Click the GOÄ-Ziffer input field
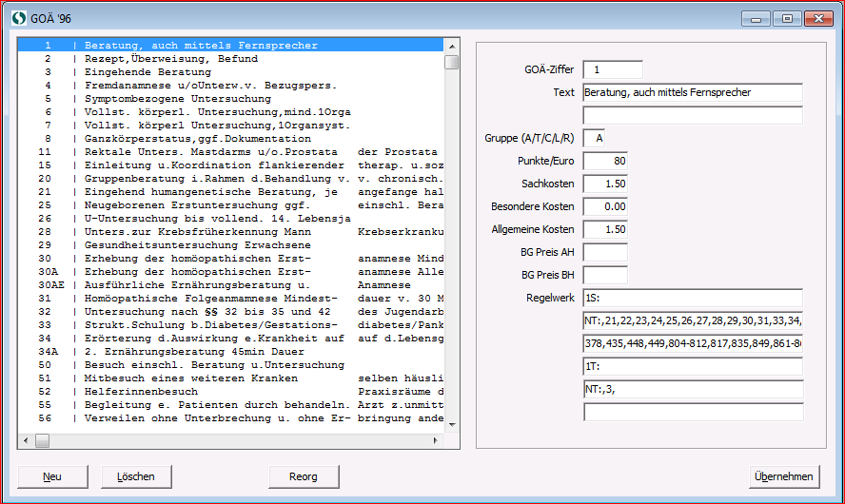The height and width of the screenshot is (504, 845). (x=612, y=69)
